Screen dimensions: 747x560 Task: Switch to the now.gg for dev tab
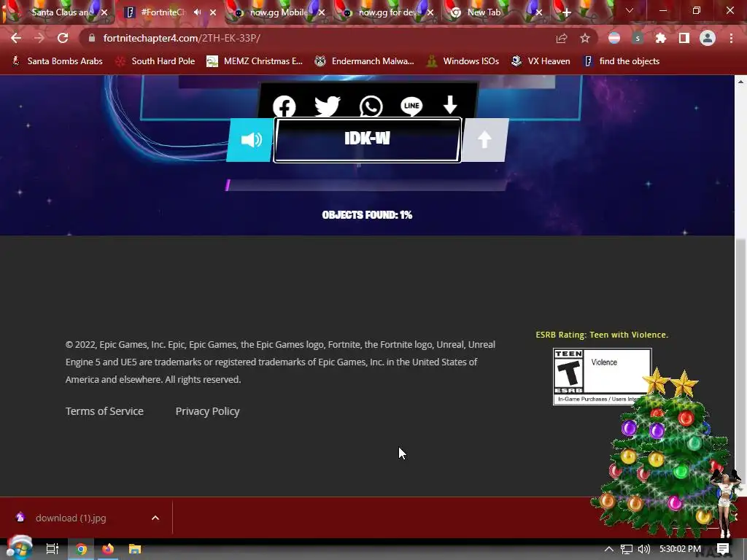coord(387,12)
